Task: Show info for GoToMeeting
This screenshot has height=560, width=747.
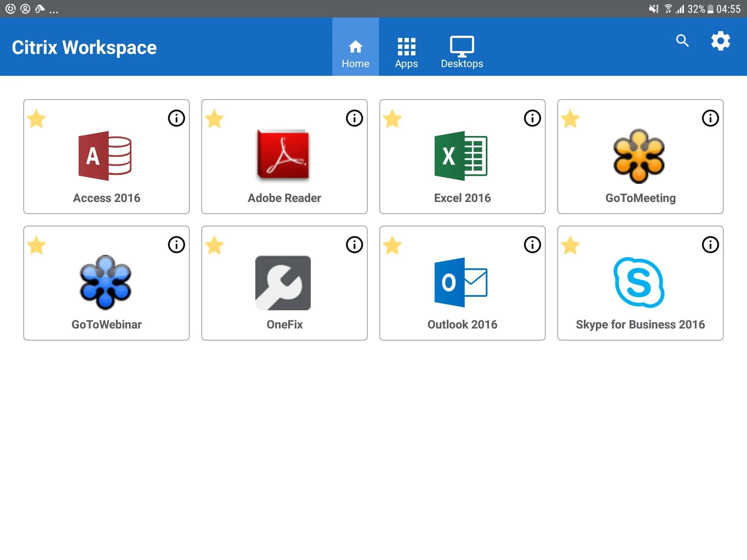Action: 711,118
